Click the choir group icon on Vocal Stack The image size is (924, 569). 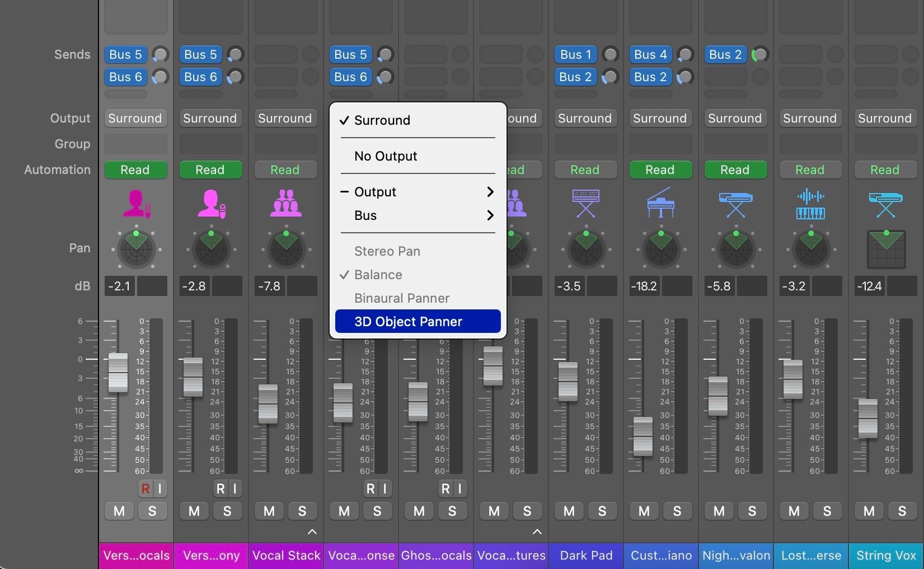click(x=285, y=203)
